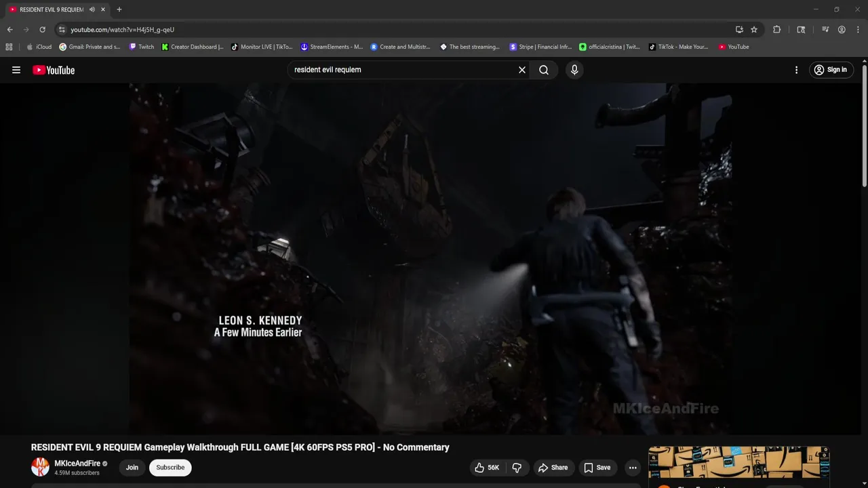Go back with the browser back arrow
The width and height of the screenshot is (868, 488).
(9, 30)
